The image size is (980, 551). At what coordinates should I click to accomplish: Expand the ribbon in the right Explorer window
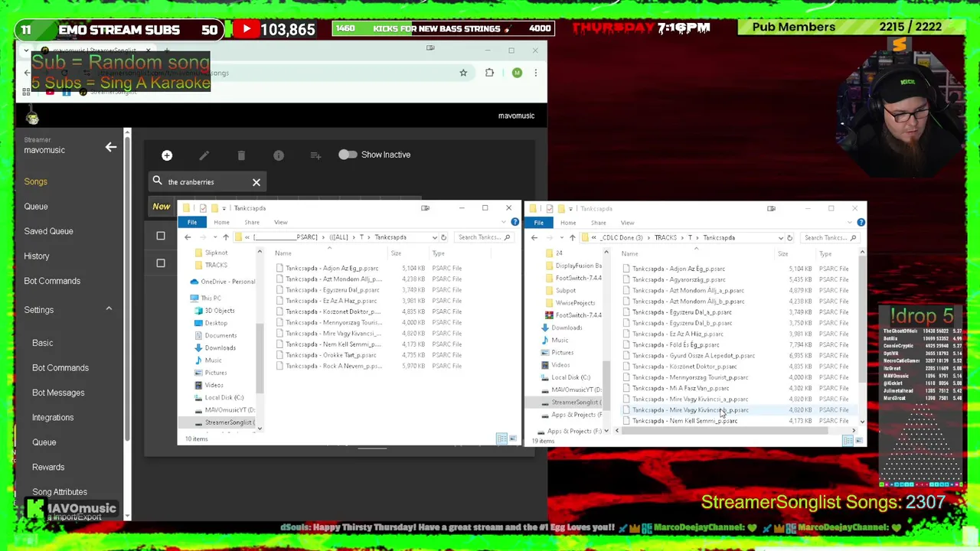coord(850,223)
